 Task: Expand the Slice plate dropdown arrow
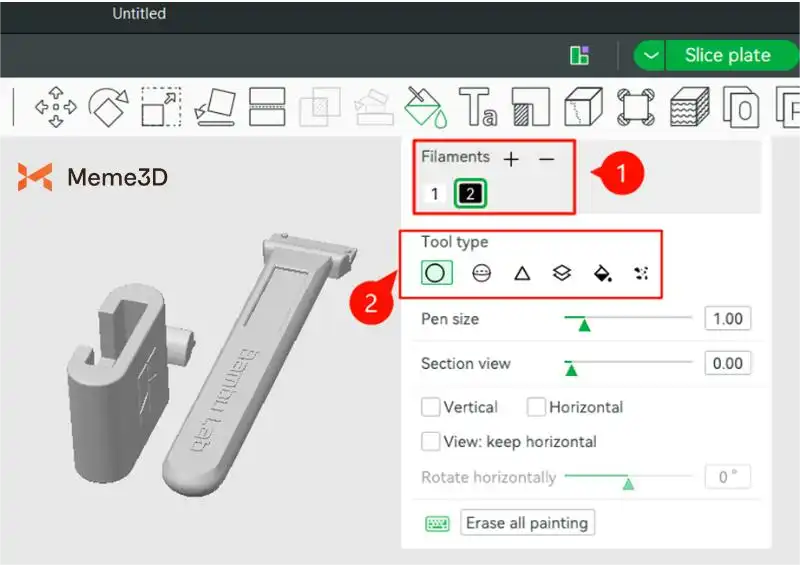point(651,56)
